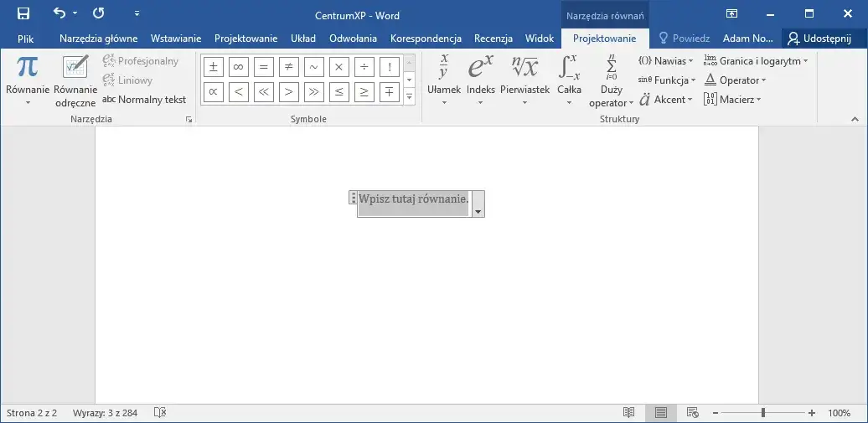Open the Całka integral structures

(x=569, y=80)
